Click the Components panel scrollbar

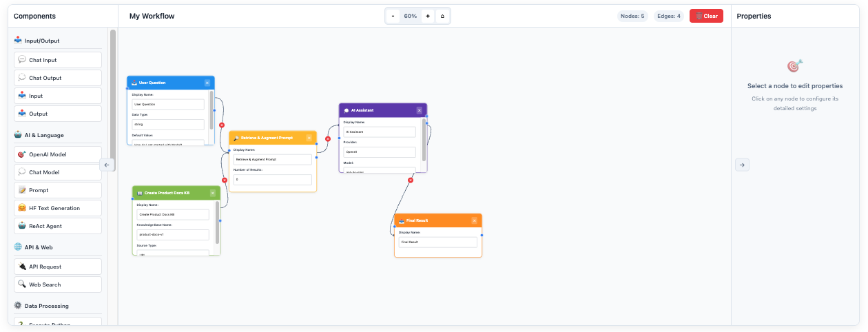pos(113,96)
